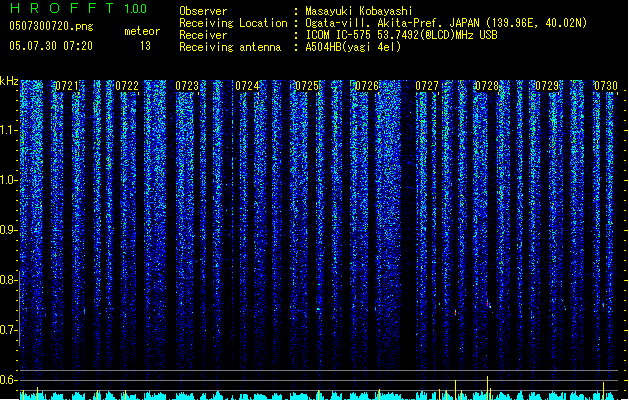Click the 0729 time marker
Screen dimensions: 629x400
click(x=547, y=86)
